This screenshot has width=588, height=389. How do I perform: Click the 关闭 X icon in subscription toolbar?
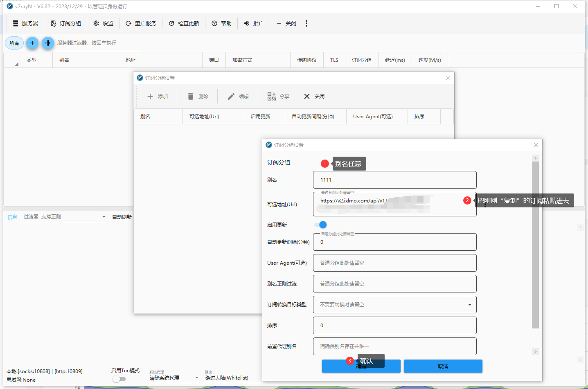click(x=307, y=97)
